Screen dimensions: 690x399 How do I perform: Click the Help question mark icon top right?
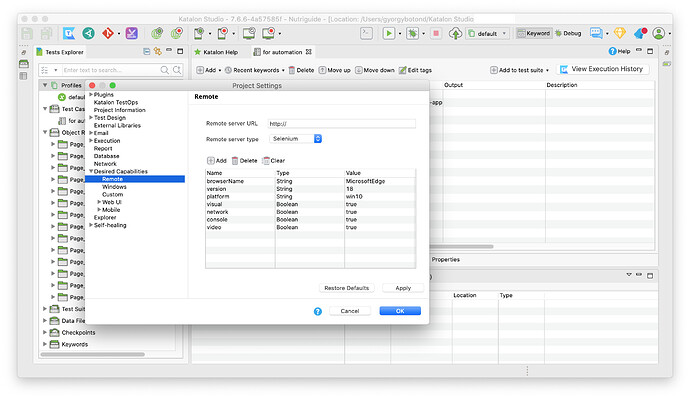click(613, 51)
